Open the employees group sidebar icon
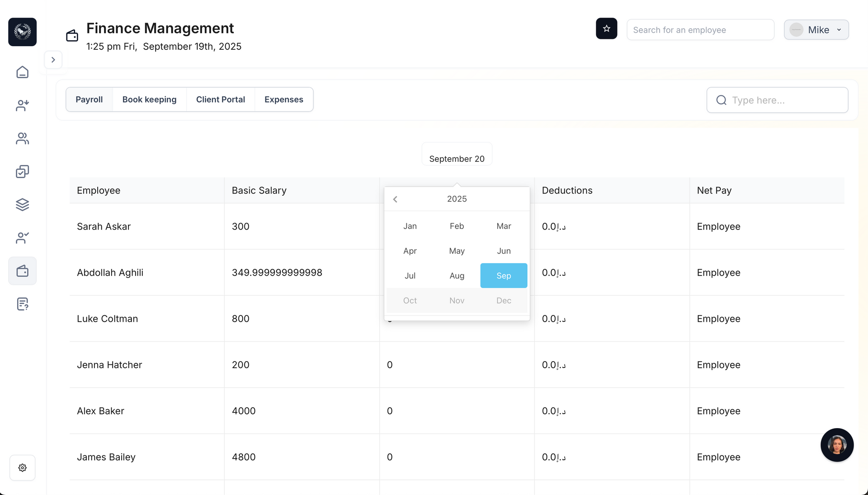Screen dimensions: 868x495 pos(22,138)
